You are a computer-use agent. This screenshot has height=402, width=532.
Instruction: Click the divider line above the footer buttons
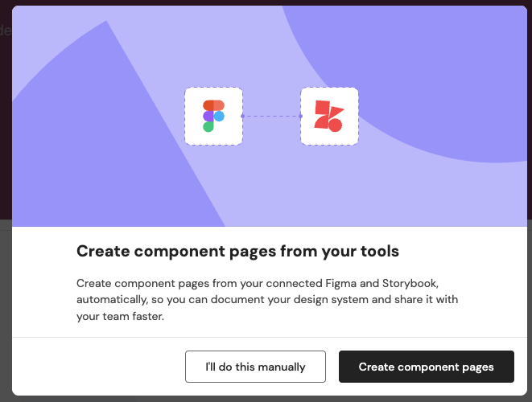click(266, 337)
